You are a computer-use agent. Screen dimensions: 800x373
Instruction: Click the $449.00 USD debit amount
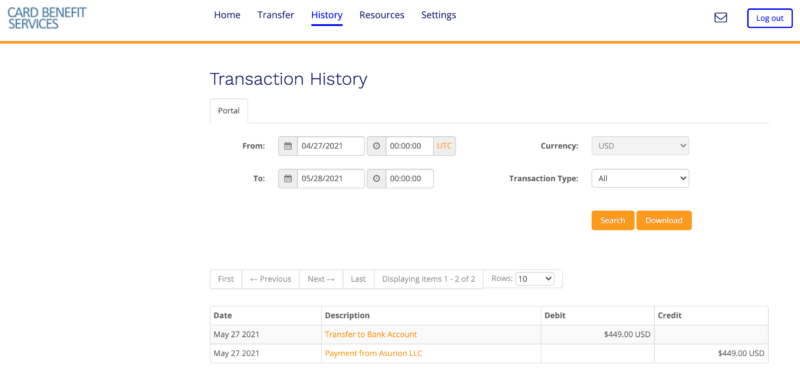coord(627,335)
